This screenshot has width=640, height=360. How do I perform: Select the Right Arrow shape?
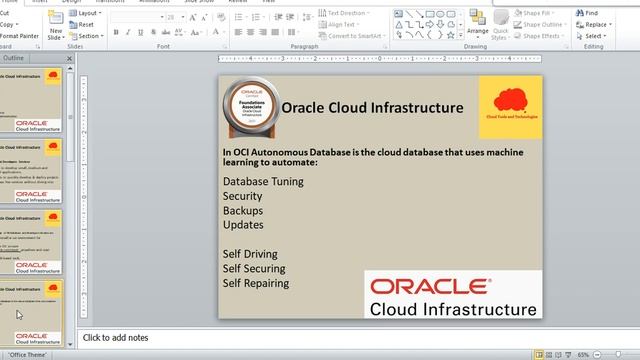[x=430, y=25]
